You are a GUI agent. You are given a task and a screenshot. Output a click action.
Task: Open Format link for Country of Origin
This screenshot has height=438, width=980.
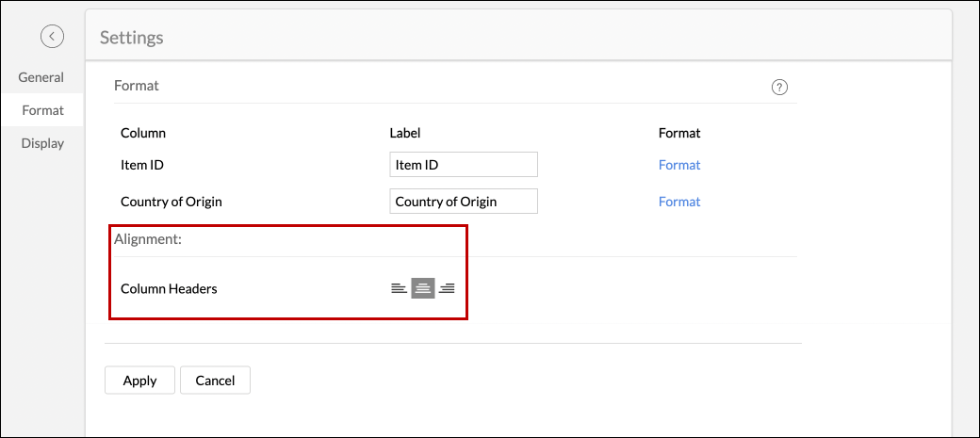point(678,202)
